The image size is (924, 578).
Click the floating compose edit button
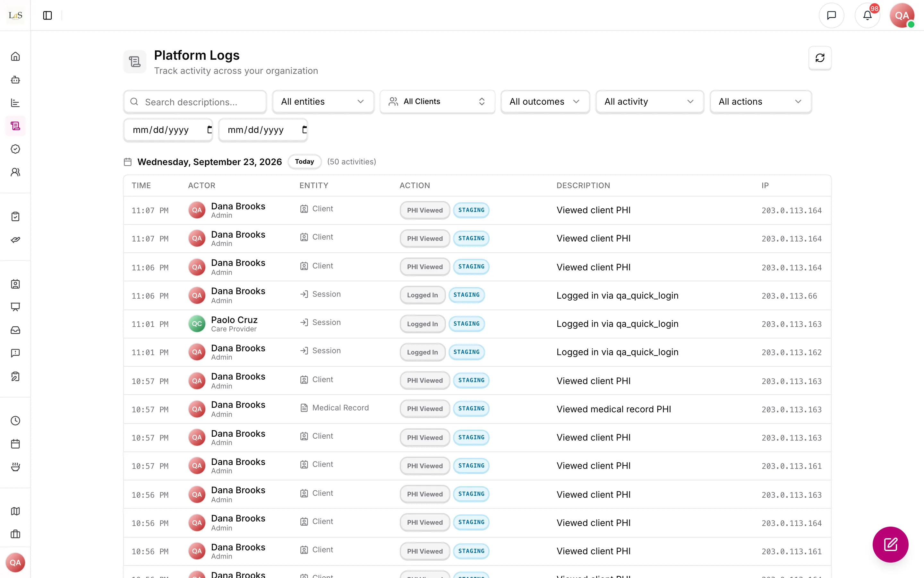(x=890, y=544)
